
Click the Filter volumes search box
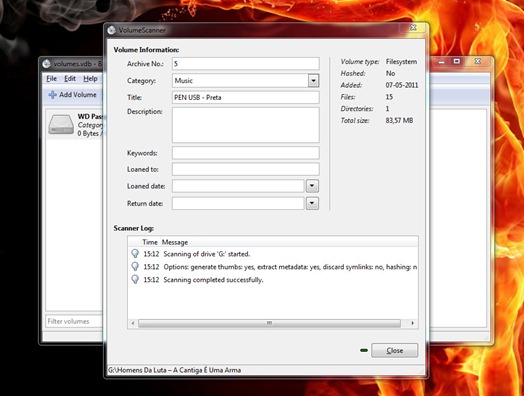(x=74, y=321)
